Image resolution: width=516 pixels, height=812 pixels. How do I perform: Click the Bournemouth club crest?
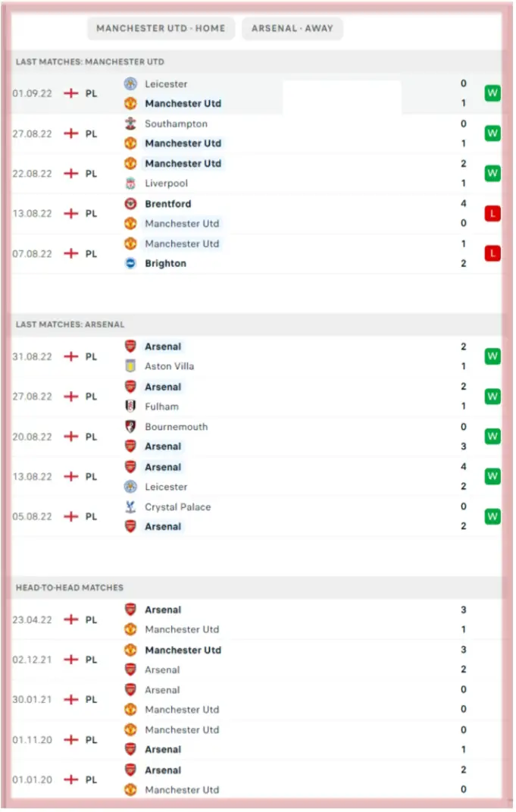(130, 427)
